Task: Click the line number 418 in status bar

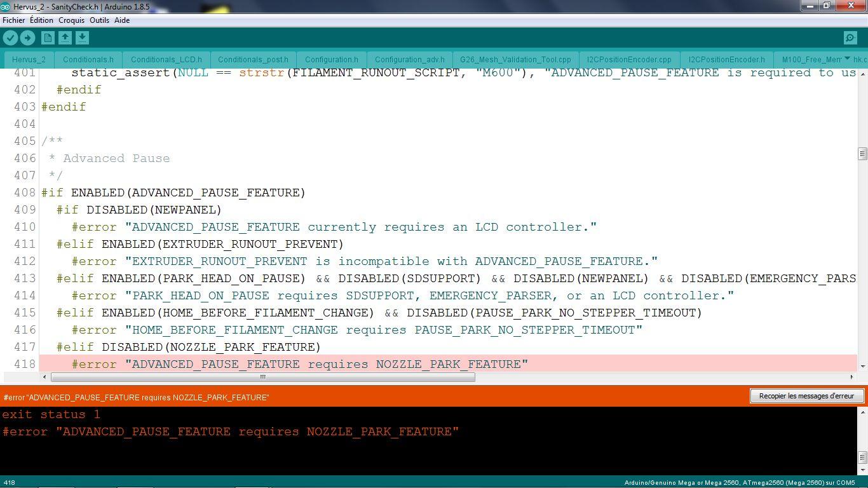Action: pos(9,483)
